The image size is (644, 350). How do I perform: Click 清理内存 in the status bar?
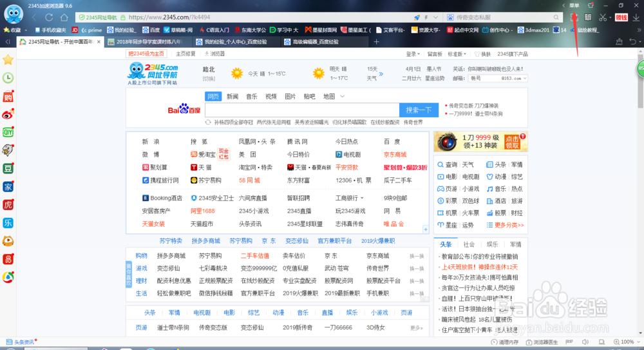[x=505, y=342]
